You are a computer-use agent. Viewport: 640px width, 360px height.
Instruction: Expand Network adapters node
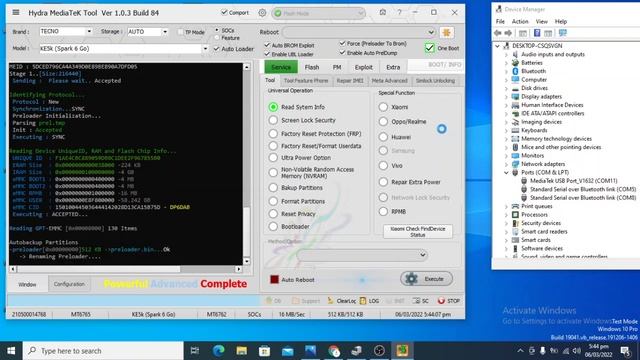pos(506,164)
